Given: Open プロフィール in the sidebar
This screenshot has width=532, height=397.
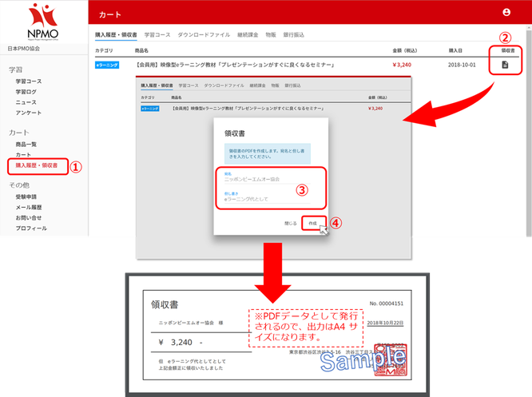Looking at the screenshot, I should pyautogui.click(x=31, y=228).
